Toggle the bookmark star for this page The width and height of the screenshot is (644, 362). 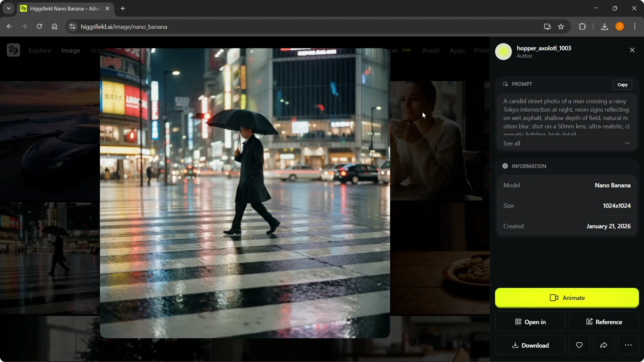coord(561,26)
